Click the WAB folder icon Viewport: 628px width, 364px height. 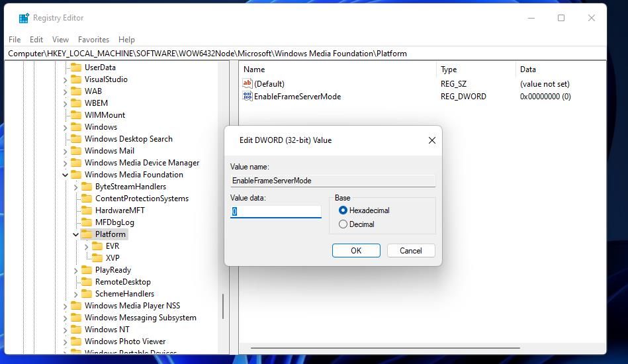(x=76, y=91)
